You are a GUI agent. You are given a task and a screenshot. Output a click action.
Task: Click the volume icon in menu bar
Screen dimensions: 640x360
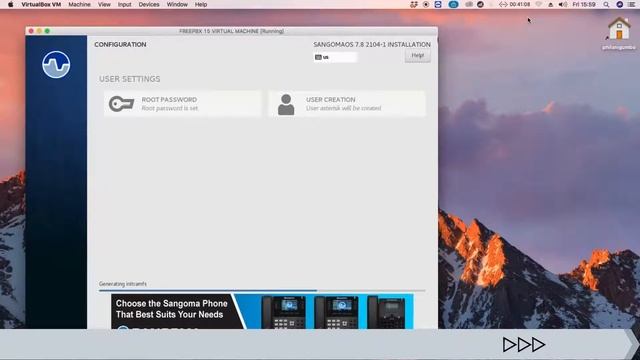pyautogui.click(x=562, y=4)
